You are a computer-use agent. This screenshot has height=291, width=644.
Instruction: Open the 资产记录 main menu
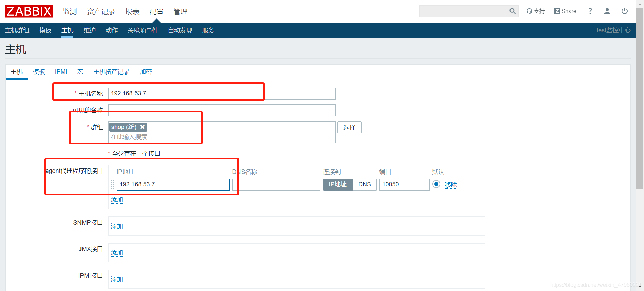[101, 11]
